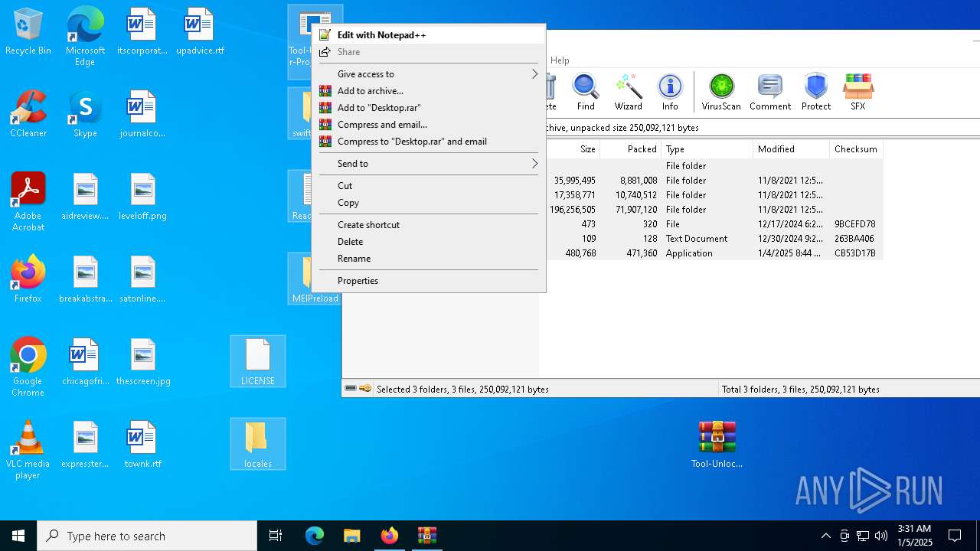Open File Explorer from the taskbar
The width and height of the screenshot is (980, 551).
pyautogui.click(x=352, y=536)
